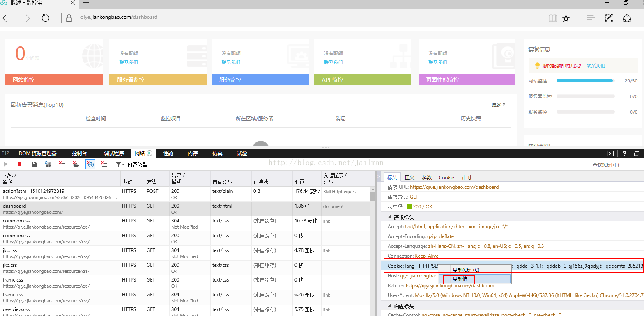Switch to DOM 资源管理器 tab
Image resolution: width=644 pixels, height=316 pixels.
[38, 153]
